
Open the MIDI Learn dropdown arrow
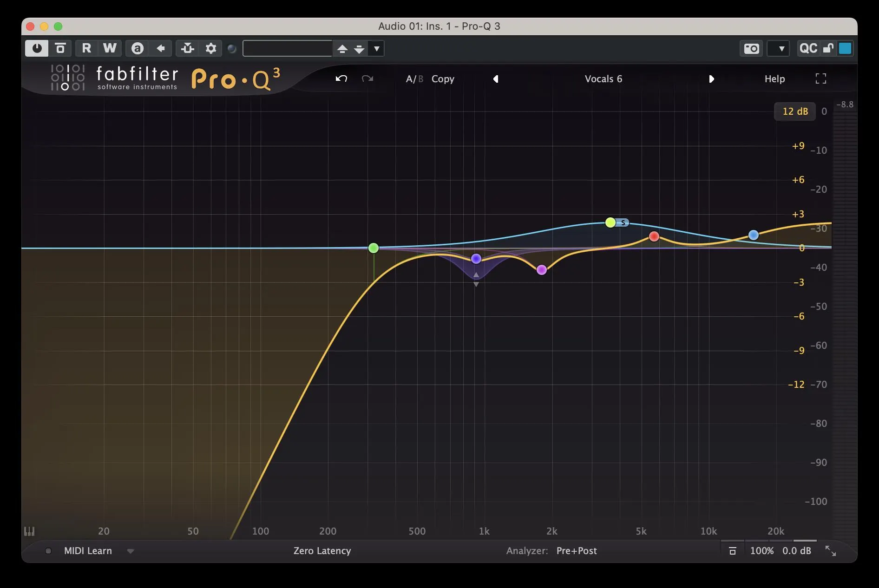pyautogui.click(x=131, y=551)
